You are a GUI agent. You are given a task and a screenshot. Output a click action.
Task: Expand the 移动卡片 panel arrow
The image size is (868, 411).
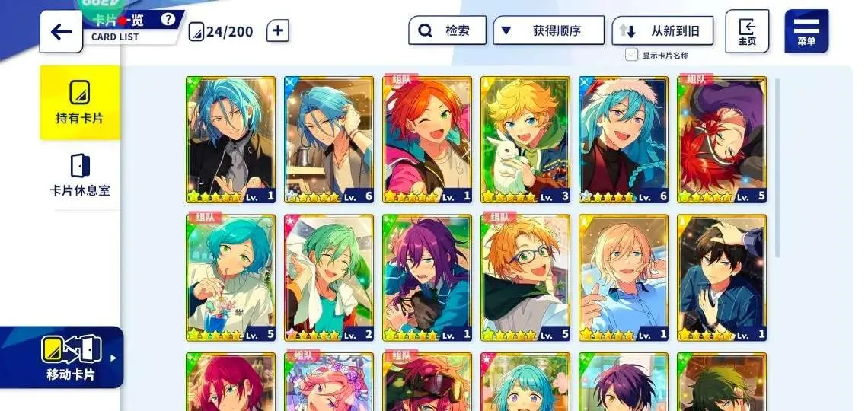(x=113, y=358)
